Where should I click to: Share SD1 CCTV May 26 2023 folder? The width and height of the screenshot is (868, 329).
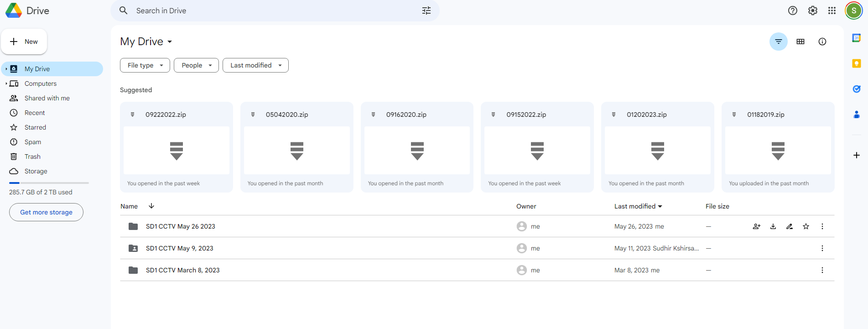click(x=757, y=226)
